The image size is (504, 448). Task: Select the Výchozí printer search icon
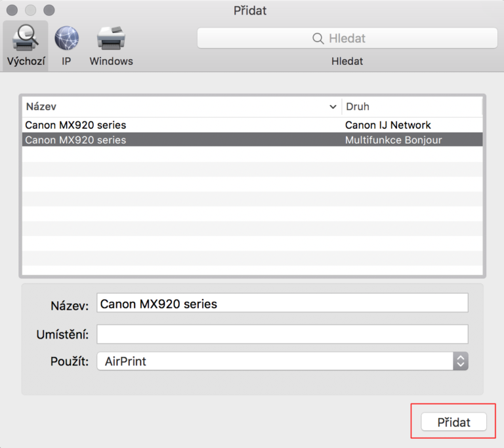25,38
